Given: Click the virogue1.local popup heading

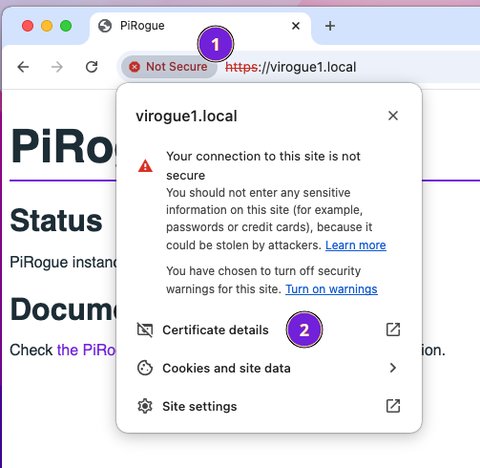Looking at the screenshot, I should click(x=186, y=116).
